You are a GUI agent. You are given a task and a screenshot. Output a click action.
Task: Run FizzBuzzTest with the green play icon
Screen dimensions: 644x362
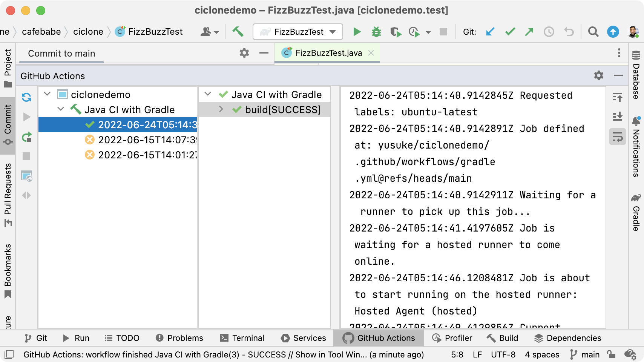(x=357, y=32)
